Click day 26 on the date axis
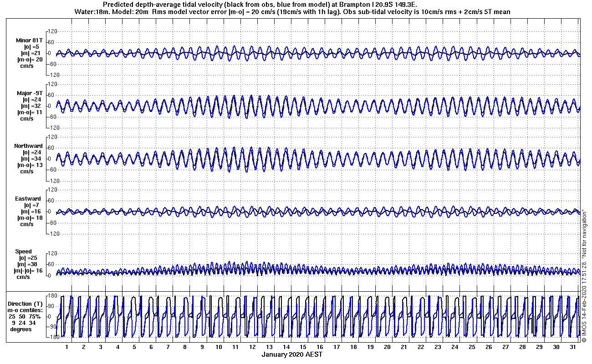 488,347
